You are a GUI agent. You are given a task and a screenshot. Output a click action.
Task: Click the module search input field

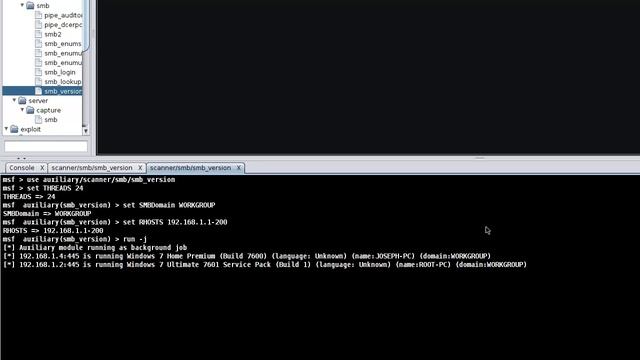click(x=46, y=146)
